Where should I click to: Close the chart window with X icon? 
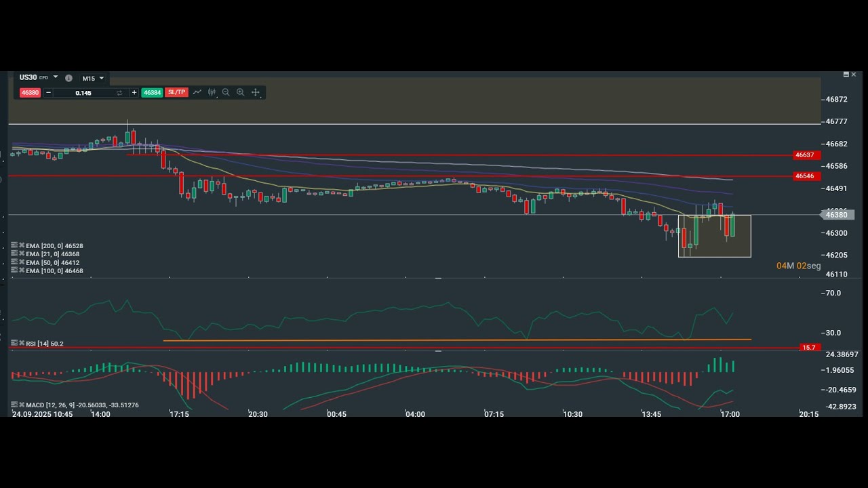point(854,74)
